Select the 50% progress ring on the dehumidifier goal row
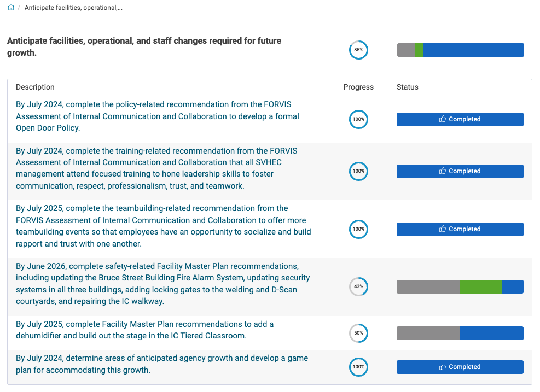The height and width of the screenshot is (392, 540). coord(358,333)
